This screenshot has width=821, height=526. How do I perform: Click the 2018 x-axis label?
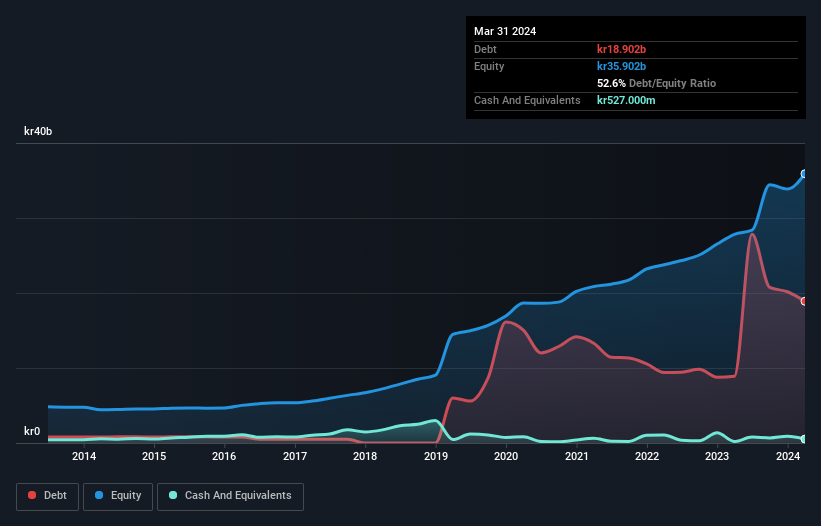tap(365, 456)
